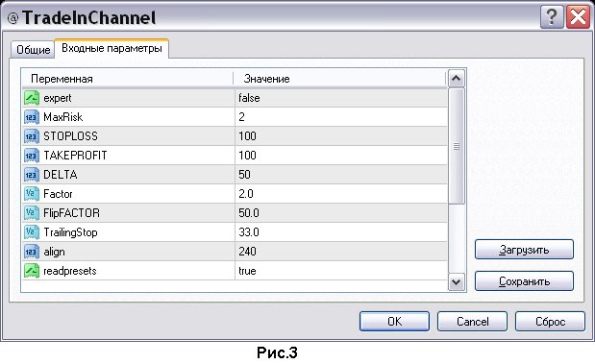This screenshot has height=364, width=595.
Task: Click the Переменная column header
Action: coord(127,79)
